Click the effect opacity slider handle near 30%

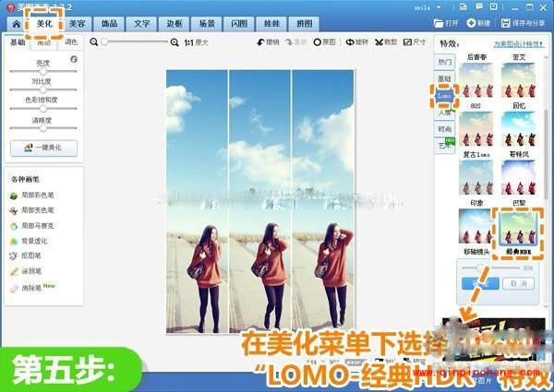click(x=480, y=267)
